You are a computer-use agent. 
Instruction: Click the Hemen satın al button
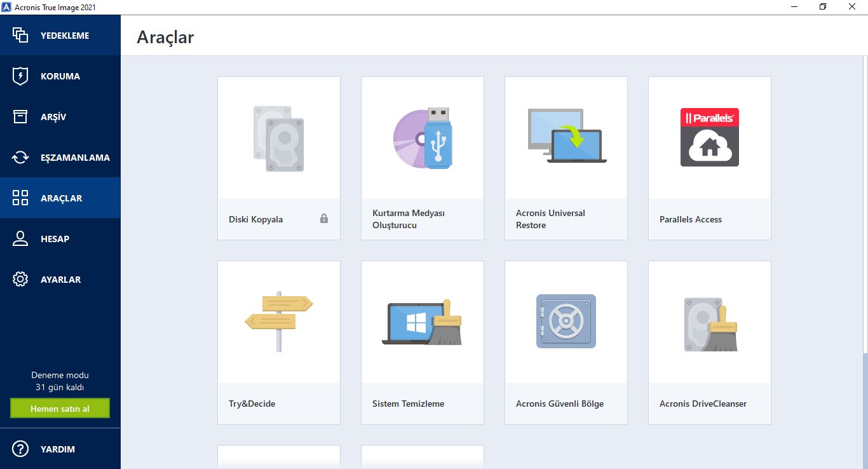(60, 409)
